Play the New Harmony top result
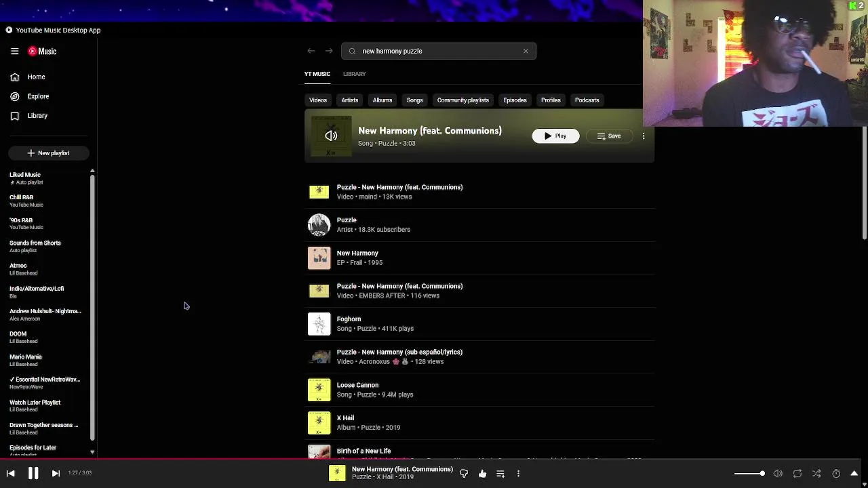Viewport: 868px width, 488px height. tap(555, 136)
